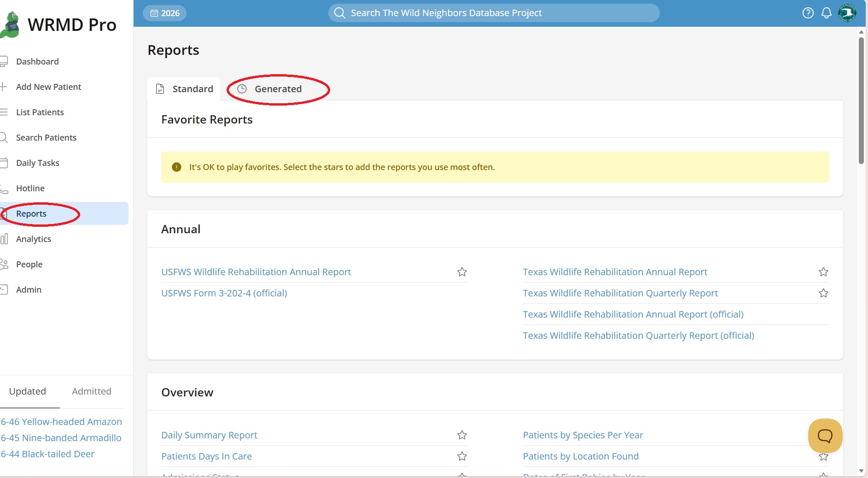Screen dimensions: 868x478
Task: Go to Daily Tasks
Action: pyautogui.click(x=37, y=163)
